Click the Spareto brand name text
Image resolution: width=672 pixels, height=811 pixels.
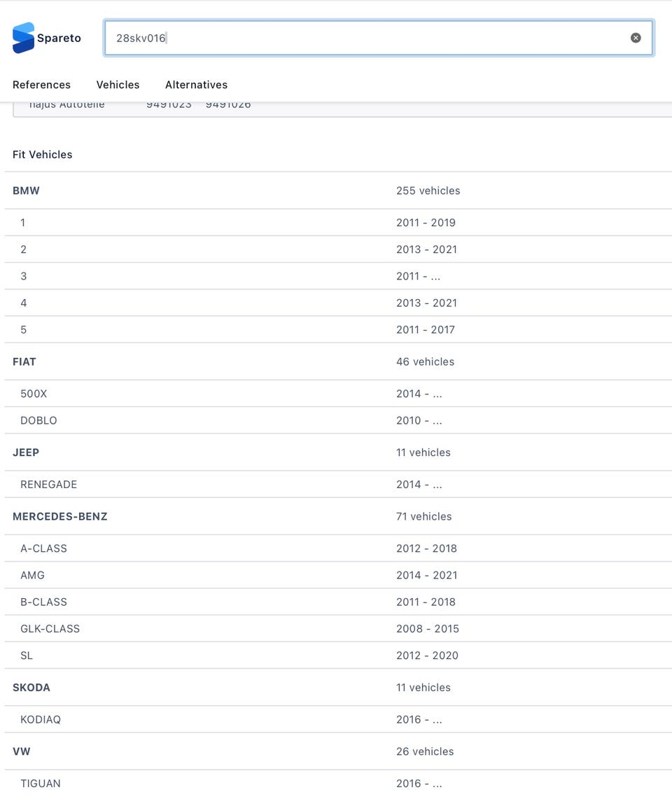(x=59, y=38)
